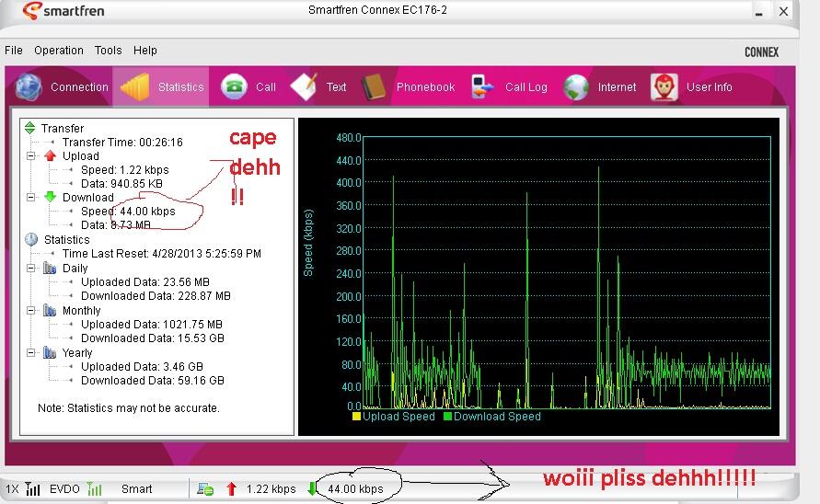Click the EVDO signal strength bars

tap(94, 489)
